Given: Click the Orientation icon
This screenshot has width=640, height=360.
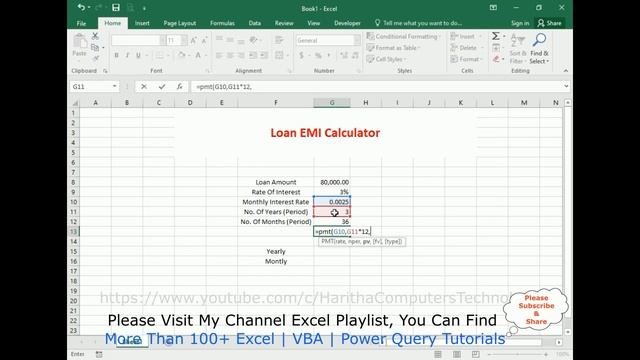Looking at the screenshot, I should [x=253, y=40].
